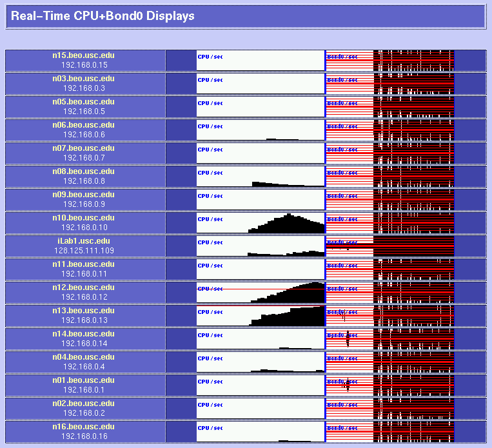
Task: Select the Bond0/sec graph for n02
Action: [390, 409]
